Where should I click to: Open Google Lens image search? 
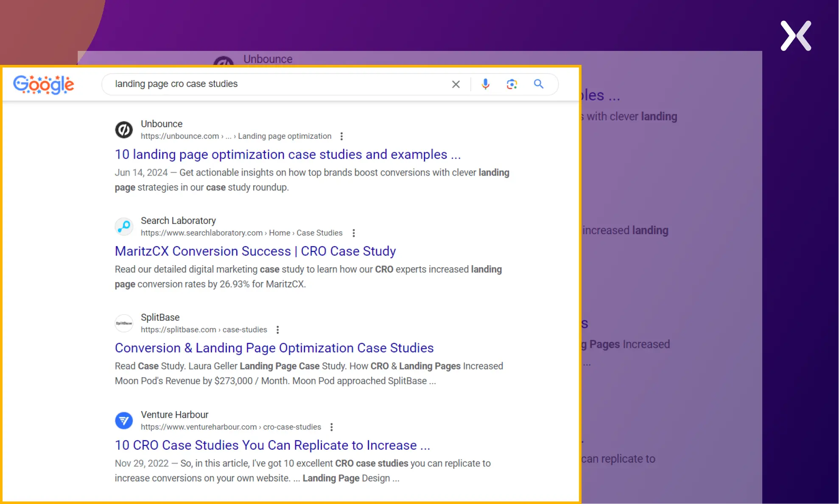pos(512,84)
